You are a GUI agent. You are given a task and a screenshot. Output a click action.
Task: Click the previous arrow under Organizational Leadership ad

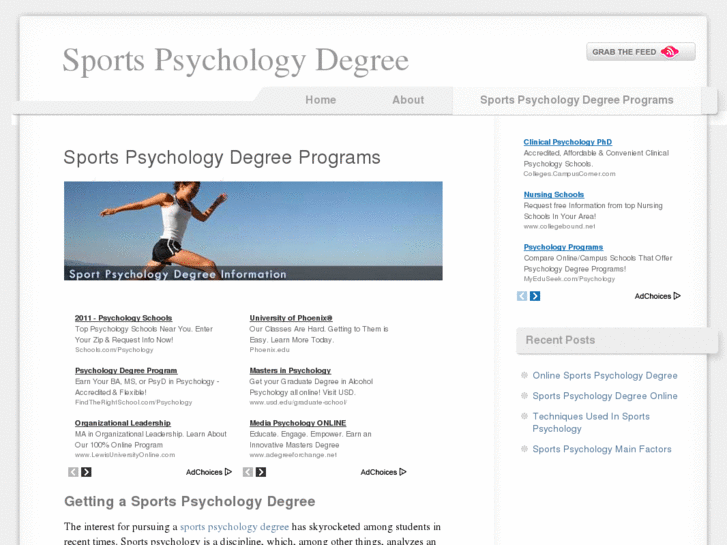[73, 472]
